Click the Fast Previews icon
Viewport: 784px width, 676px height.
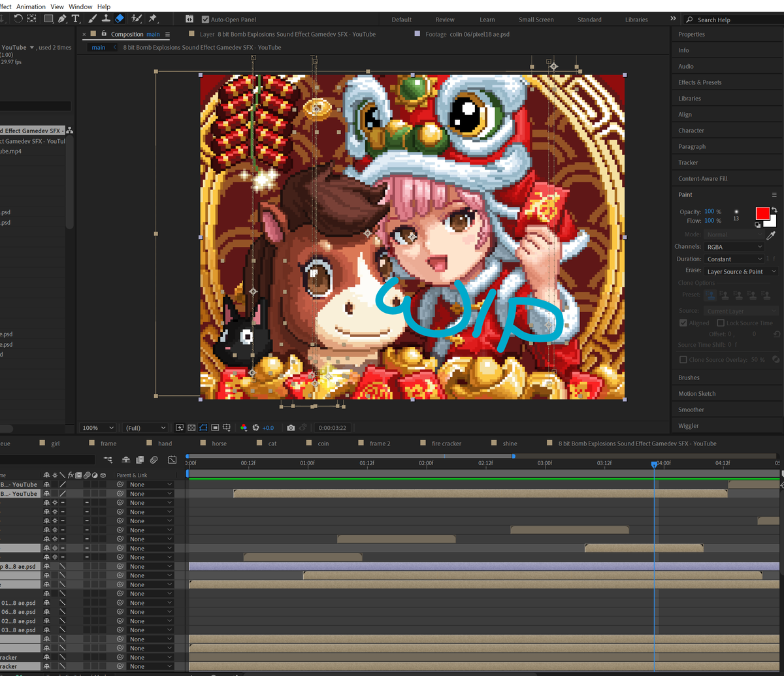click(180, 428)
